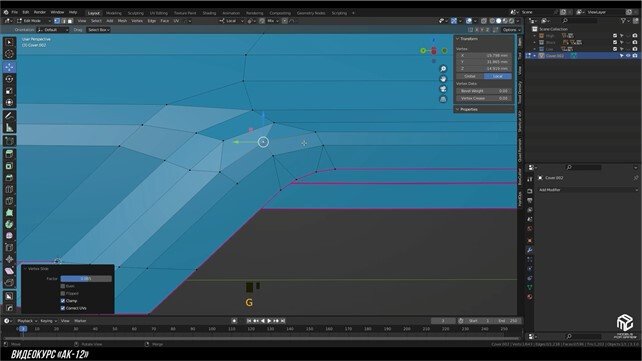Select the Move tool in toolbar
This screenshot has width=642, height=361.
tap(9, 67)
